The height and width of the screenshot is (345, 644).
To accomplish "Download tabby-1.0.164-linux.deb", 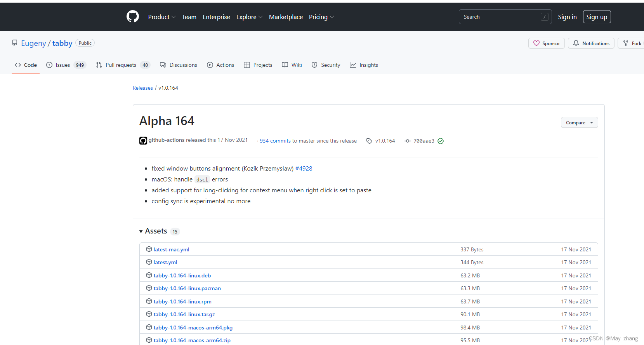I will tap(182, 275).
